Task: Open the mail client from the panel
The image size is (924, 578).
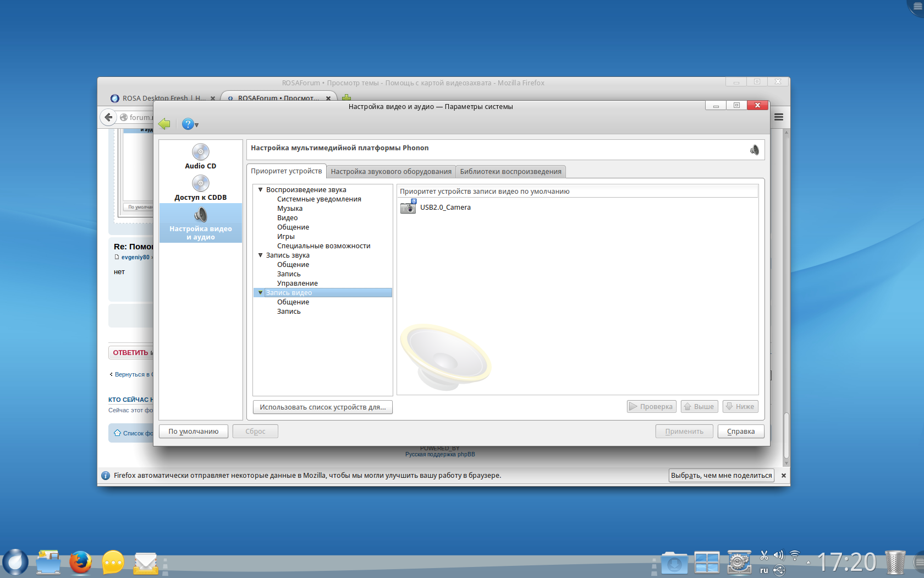Action: (x=146, y=563)
